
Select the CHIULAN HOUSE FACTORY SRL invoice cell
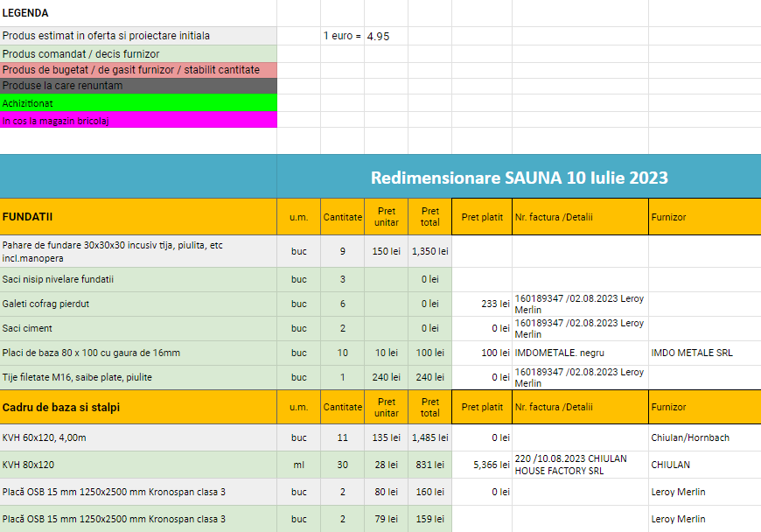tap(580, 465)
